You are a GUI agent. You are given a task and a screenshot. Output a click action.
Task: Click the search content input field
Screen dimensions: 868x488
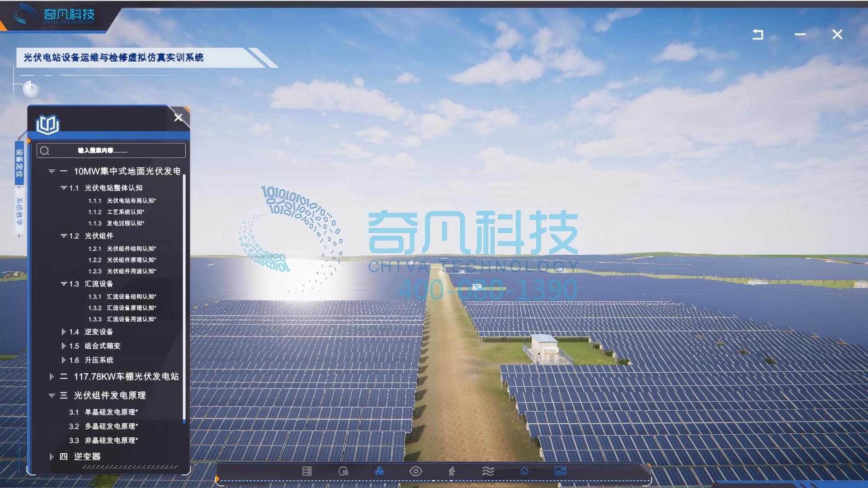pyautogui.click(x=111, y=150)
